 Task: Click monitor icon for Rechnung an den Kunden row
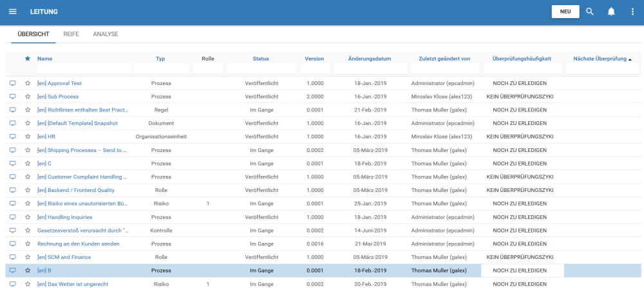[x=13, y=244]
